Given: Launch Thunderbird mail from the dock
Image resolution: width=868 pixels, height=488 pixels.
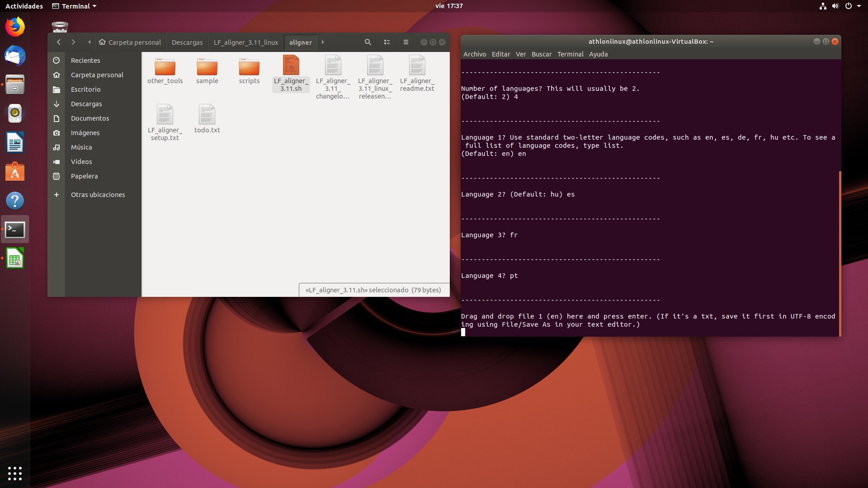Looking at the screenshot, I should (x=15, y=56).
